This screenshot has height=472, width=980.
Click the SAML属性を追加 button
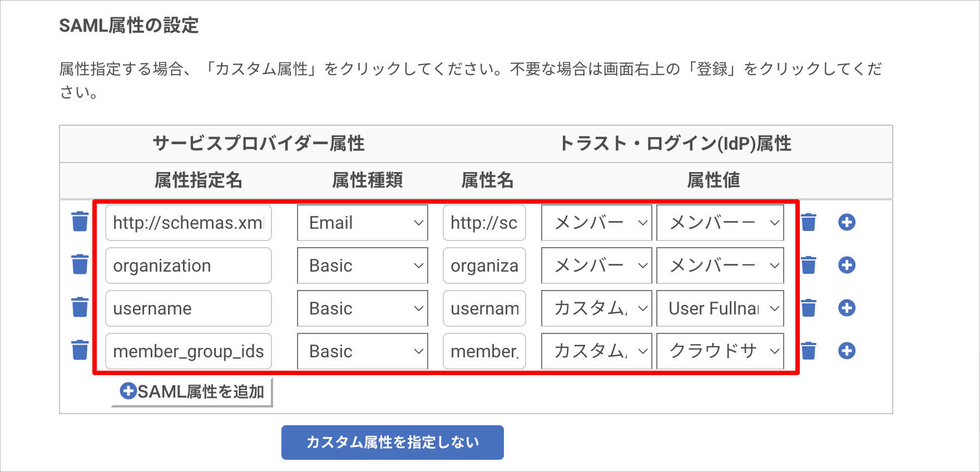point(192,392)
